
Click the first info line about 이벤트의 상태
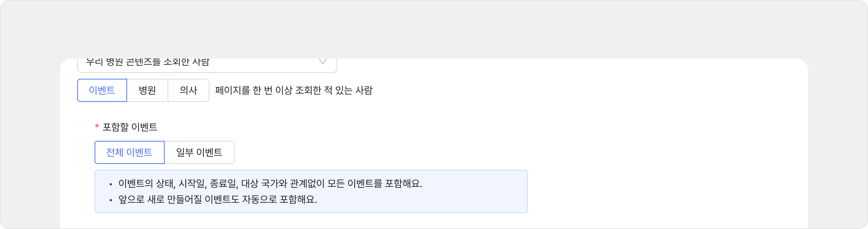pyautogui.click(x=270, y=184)
